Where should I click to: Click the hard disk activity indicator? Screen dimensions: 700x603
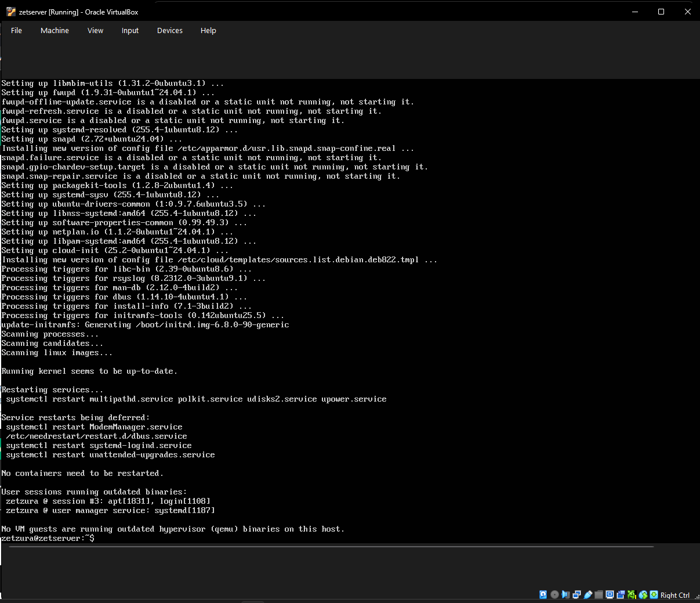point(543,594)
